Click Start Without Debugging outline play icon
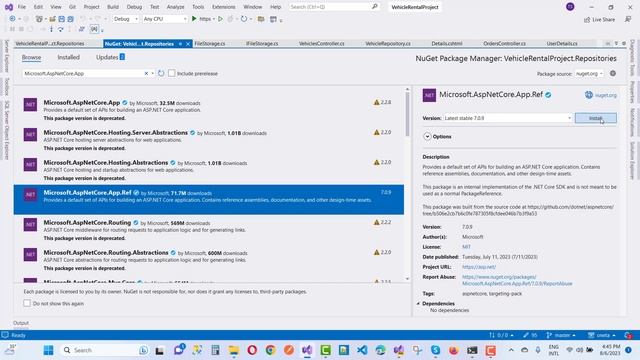 pos(220,19)
